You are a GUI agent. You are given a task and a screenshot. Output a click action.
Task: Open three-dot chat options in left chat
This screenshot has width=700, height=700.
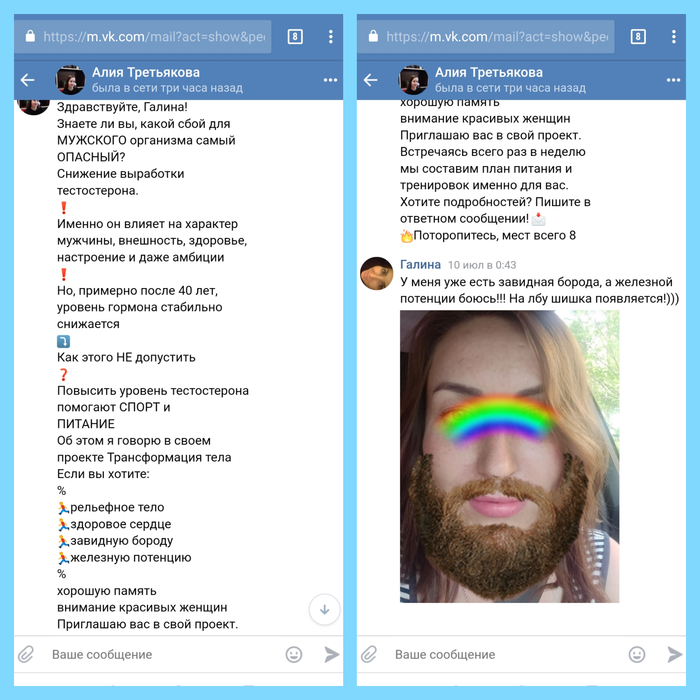tap(330, 80)
